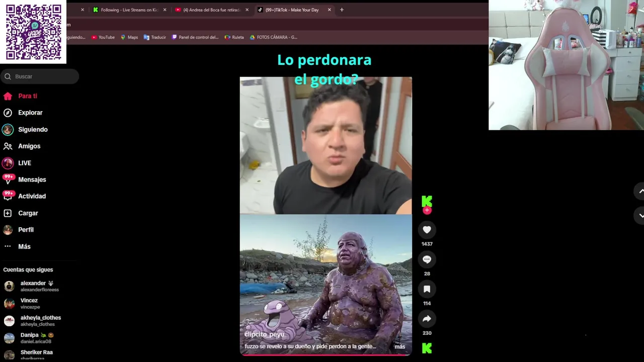Open the LIVE section icon
644x362 pixels.
tap(8, 163)
